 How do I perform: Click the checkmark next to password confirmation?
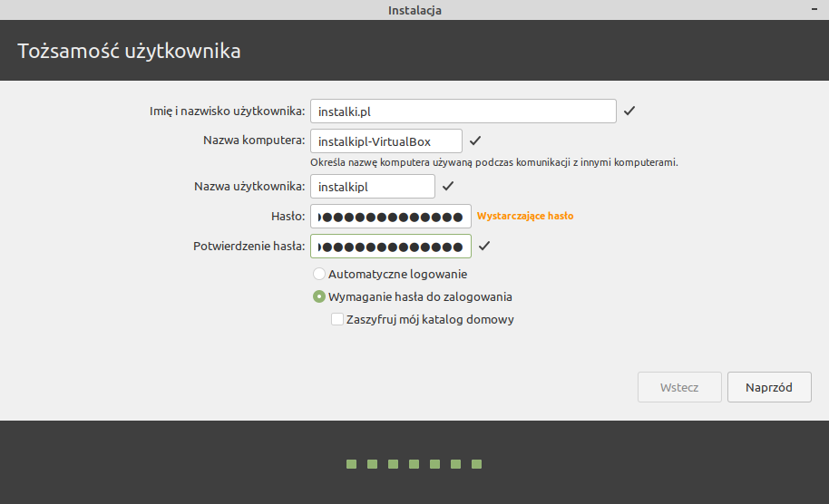pos(484,246)
